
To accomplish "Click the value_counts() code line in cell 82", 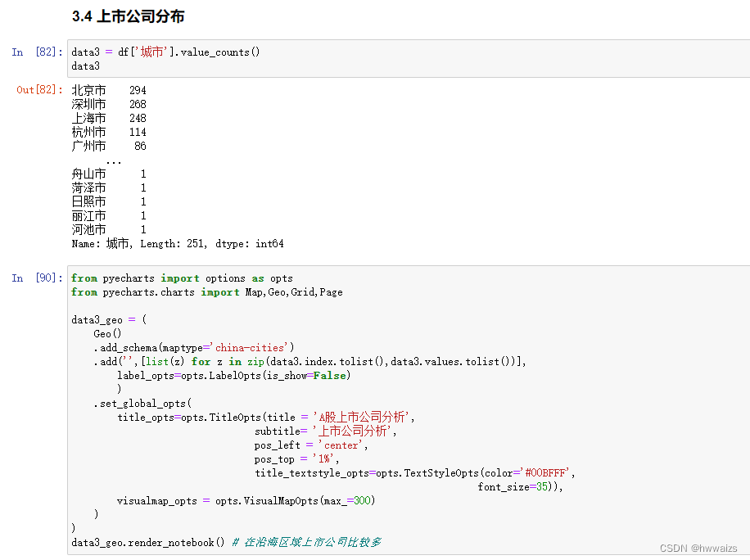I will (x=165, y=52).
